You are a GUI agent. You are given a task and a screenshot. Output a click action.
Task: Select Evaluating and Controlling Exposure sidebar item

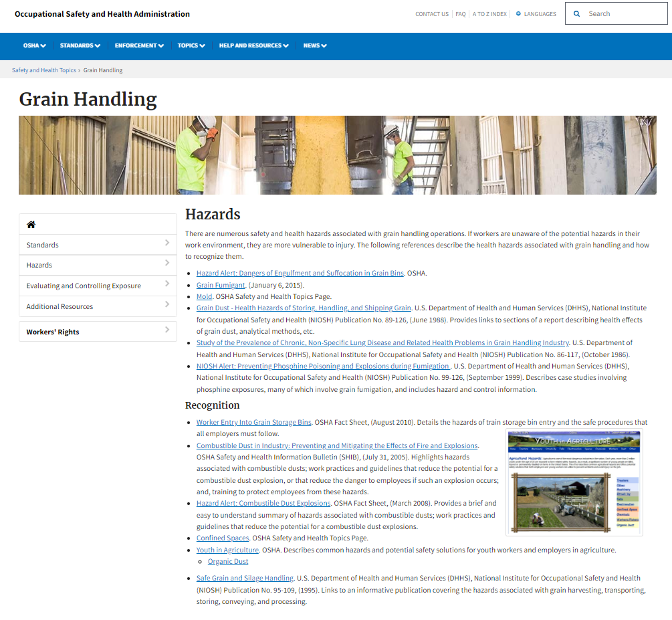click(x=84, y=286)
